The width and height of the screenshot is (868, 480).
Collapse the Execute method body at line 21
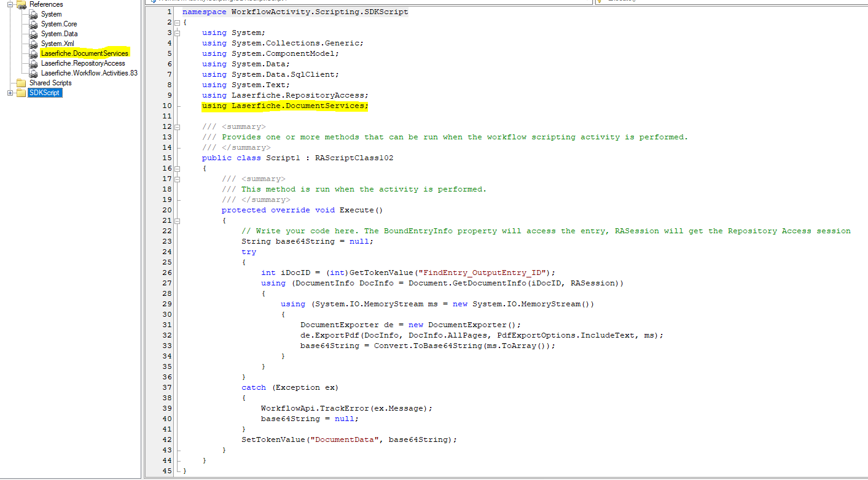[x=177, y=220]
